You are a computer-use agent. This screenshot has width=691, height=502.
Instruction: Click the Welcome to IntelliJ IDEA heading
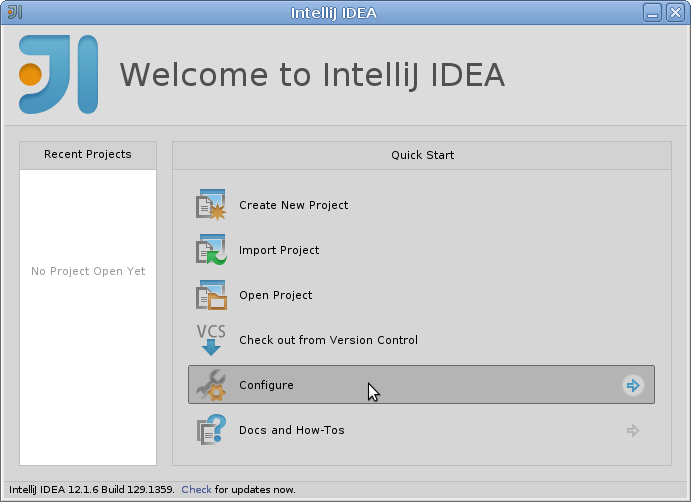coord(312,74)
